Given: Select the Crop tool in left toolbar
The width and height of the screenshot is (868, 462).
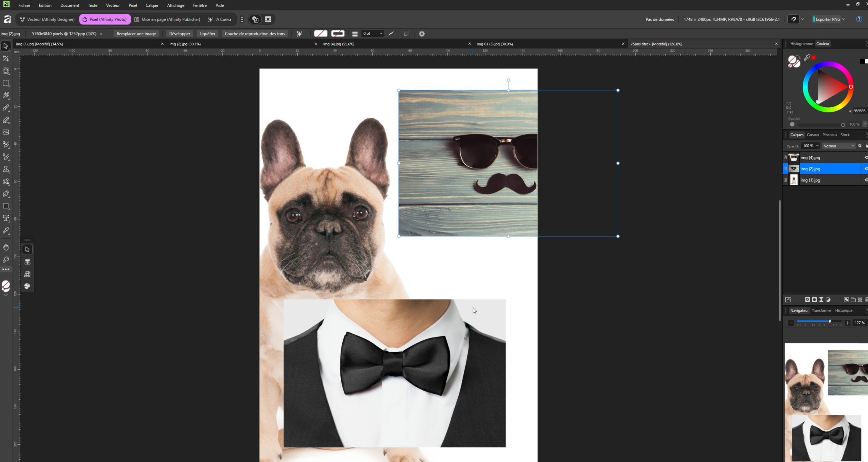Looking at the screenshot, I should 6,58.
